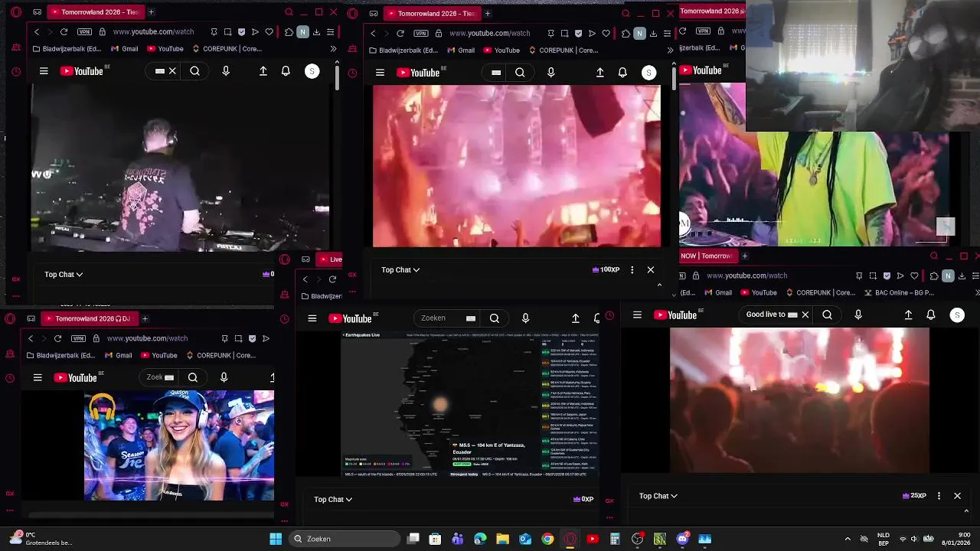Viewport: 980px width, 551px height.
Task: Show hidden bookmarks chevron in pink-stage window
Action: pyautogui.click(x=670, y=51)
